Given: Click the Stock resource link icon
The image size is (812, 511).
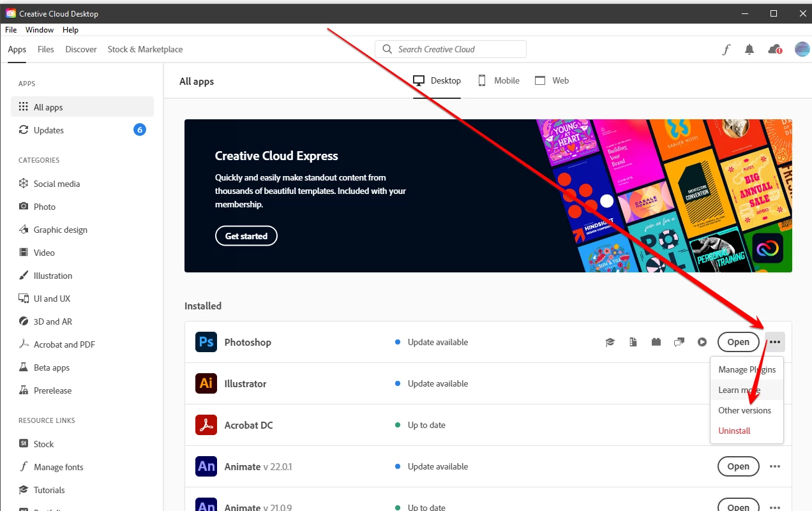Looking at the screenshot, I should [x=24, y=444].
